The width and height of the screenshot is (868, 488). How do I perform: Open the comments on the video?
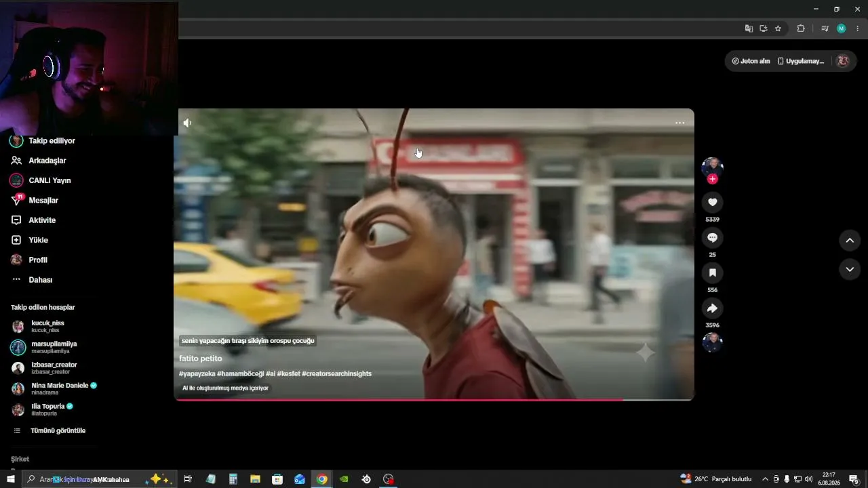tap(712, 237)
